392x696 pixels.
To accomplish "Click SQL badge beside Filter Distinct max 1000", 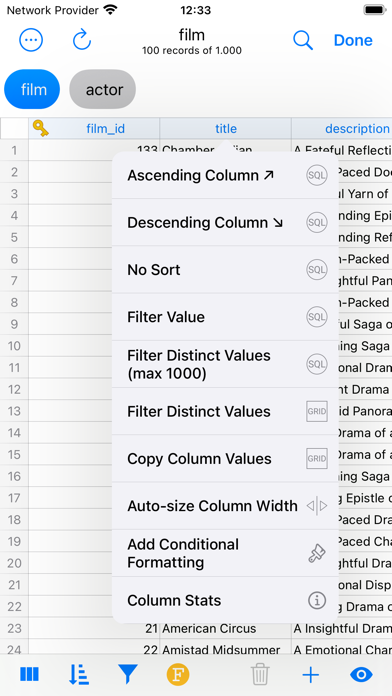I will click(317, 364).
